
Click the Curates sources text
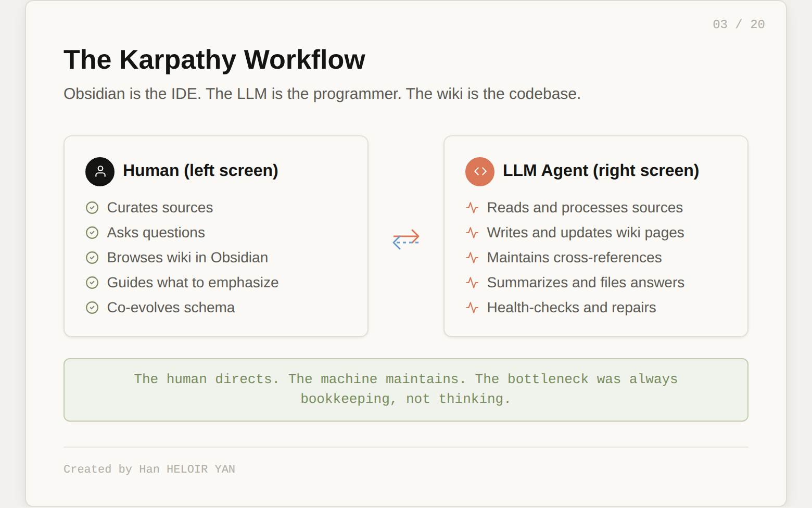[160, 208]
